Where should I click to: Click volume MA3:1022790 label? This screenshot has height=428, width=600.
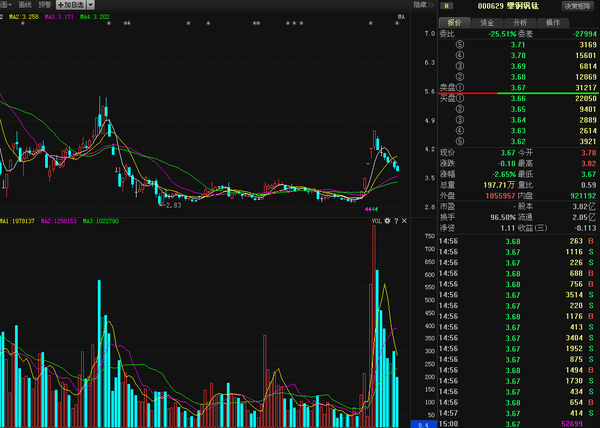click(101, 221)
